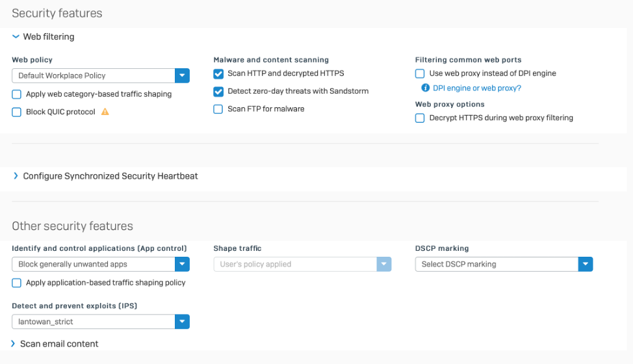This screenshot has height=364, width=633.
Task: Uncheck Scan HTTP and decrypted HTTPS
Action: point(218,73)
